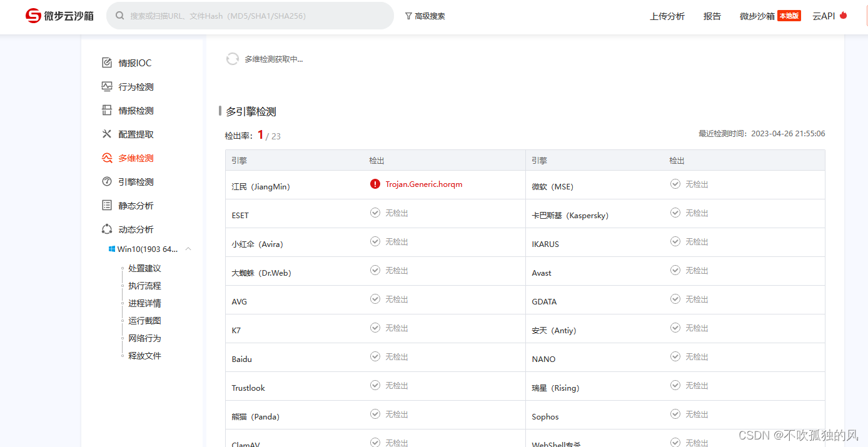Open the 云API page
The width and height of the screenshot is (868, 447).
point(824,16)
